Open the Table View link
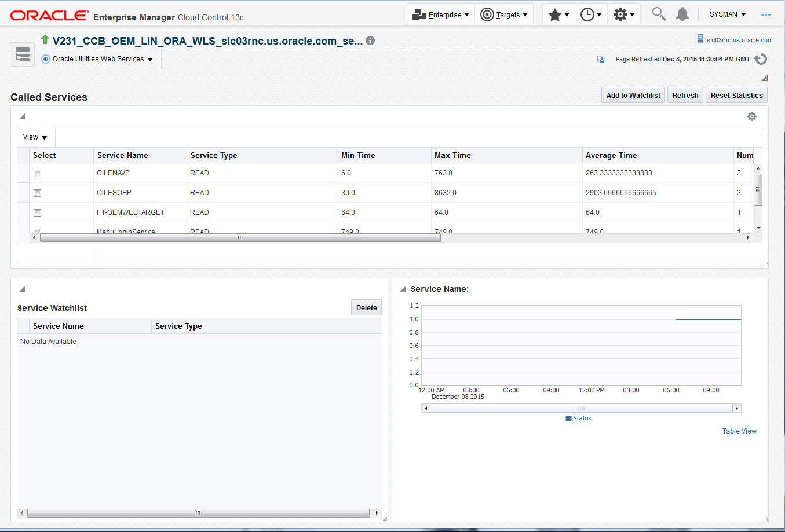The width and height of the screenshot is (785, 532). point(739,431)
